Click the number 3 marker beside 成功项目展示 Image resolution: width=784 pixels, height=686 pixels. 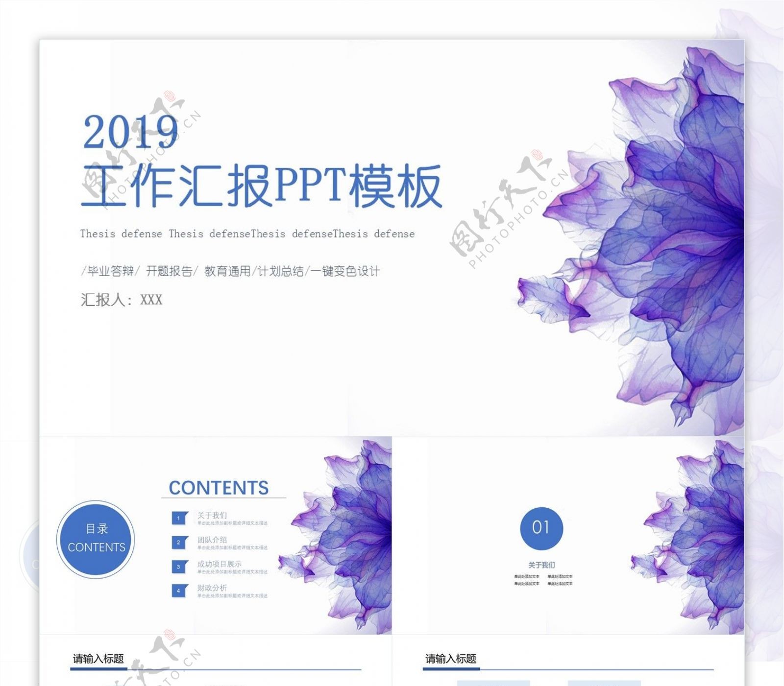pos(180,567)
